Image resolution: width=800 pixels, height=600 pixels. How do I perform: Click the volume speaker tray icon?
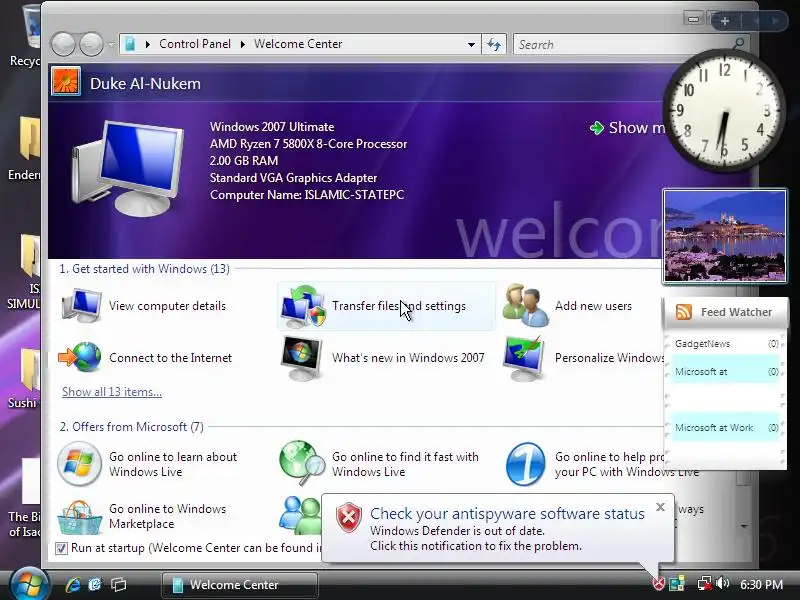722,583
